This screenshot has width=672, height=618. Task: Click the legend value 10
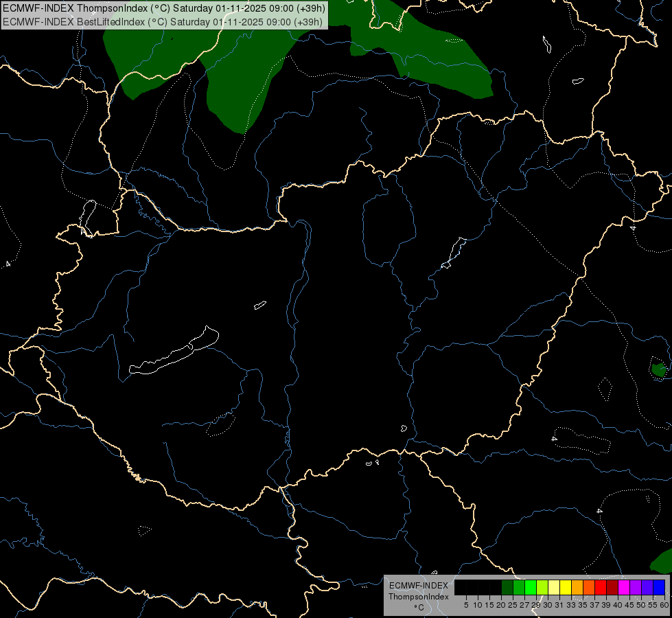click(x=478, y=605)
